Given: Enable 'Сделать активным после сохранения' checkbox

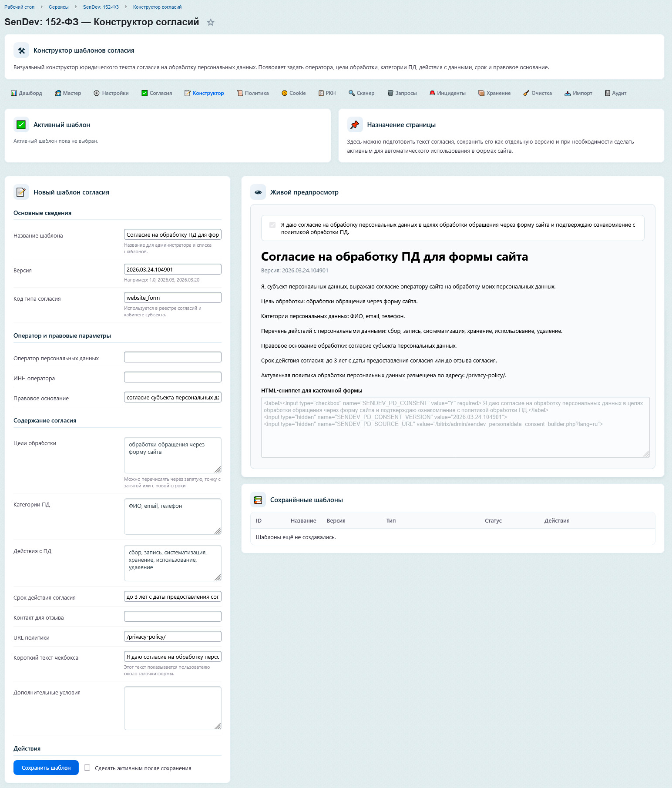Looking at the screenshot, I should (x=87, y=768).
